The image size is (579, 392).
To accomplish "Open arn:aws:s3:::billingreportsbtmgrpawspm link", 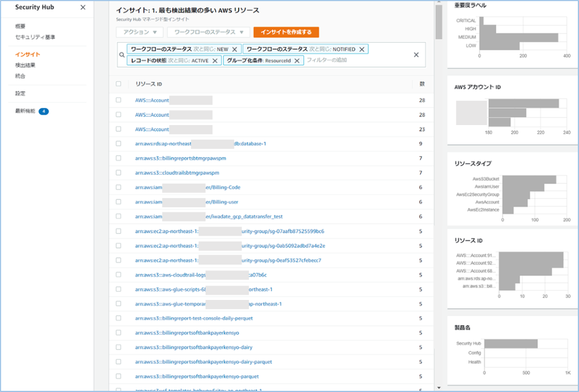I will click(181, 158).
